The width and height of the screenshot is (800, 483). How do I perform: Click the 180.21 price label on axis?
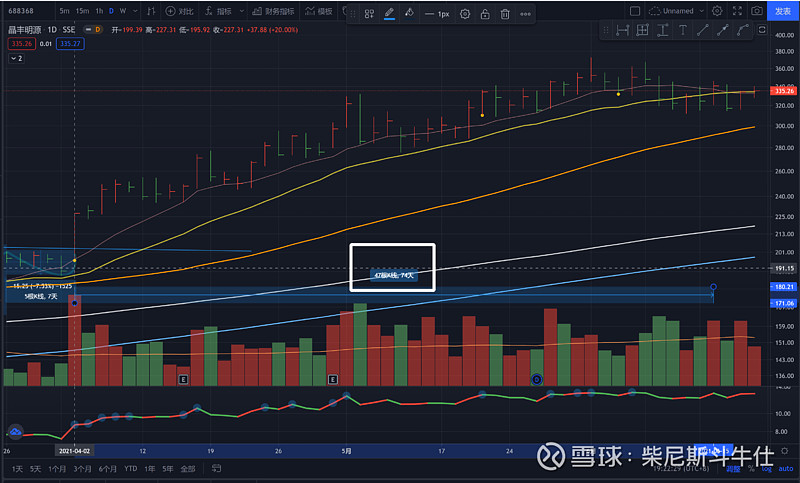784,287
